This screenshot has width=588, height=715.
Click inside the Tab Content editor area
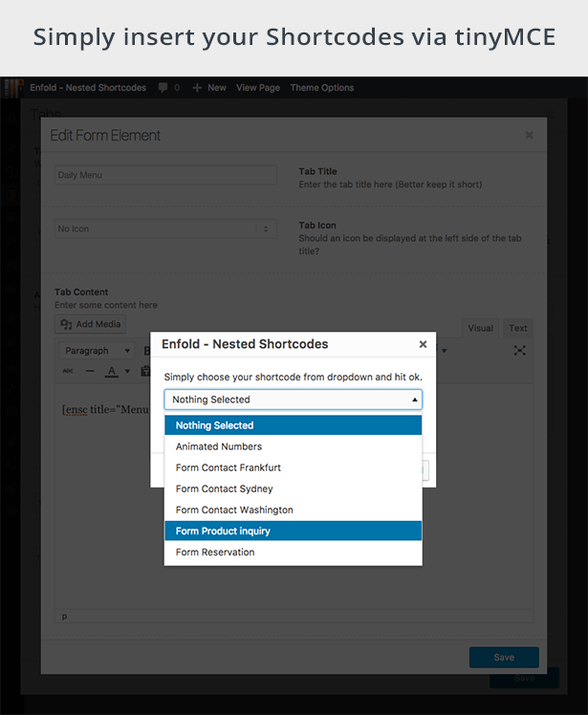(294, 496)
